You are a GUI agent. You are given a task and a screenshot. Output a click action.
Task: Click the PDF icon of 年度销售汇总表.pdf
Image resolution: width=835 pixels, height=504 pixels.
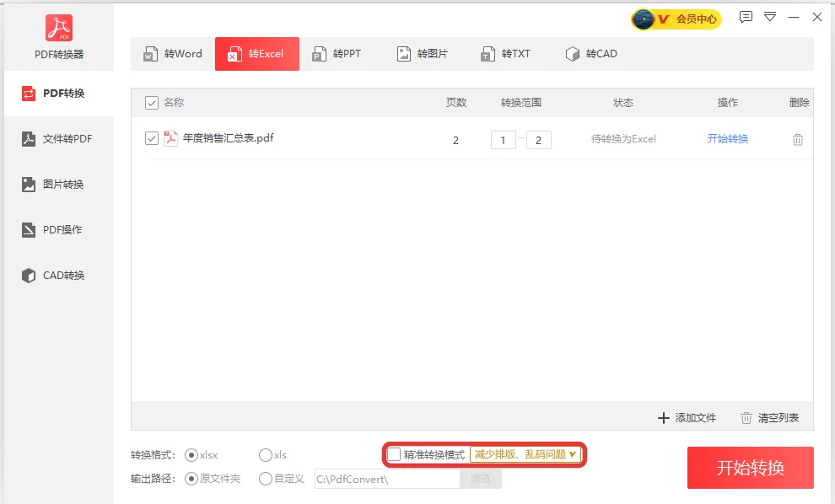click(170, 138)
